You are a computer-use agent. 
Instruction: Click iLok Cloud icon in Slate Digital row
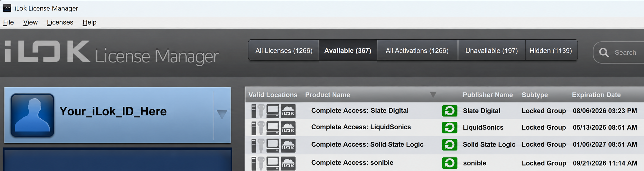(288, 111)
